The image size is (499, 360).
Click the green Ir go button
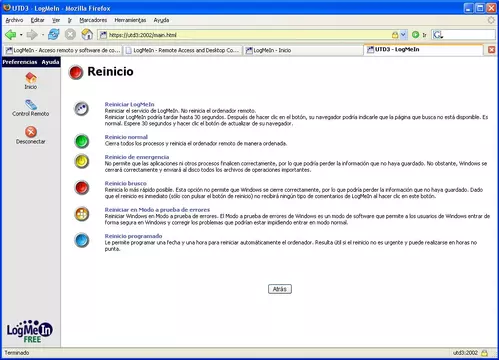point(419,34)
